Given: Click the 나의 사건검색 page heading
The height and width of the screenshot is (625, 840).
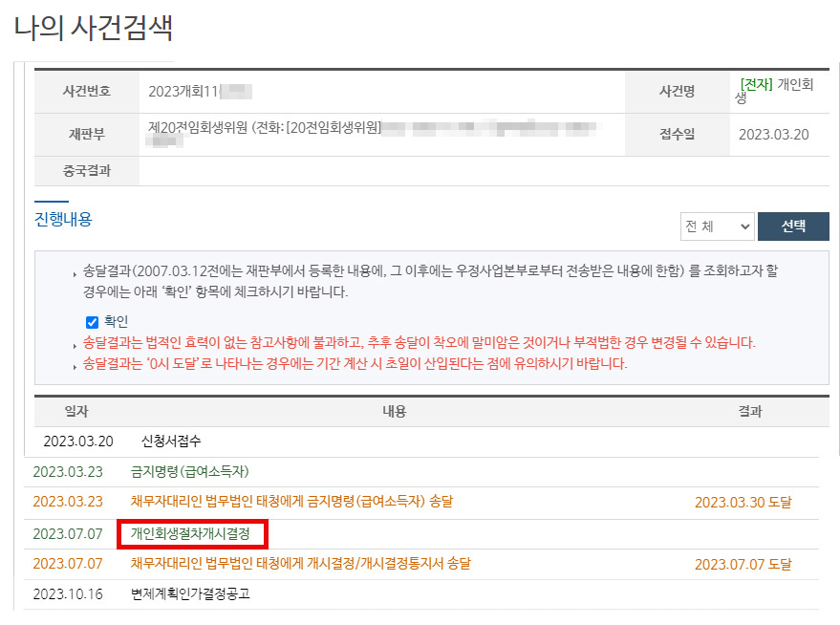Looking at the screenshot, I should pyautogui.click(x=94, y=28).
